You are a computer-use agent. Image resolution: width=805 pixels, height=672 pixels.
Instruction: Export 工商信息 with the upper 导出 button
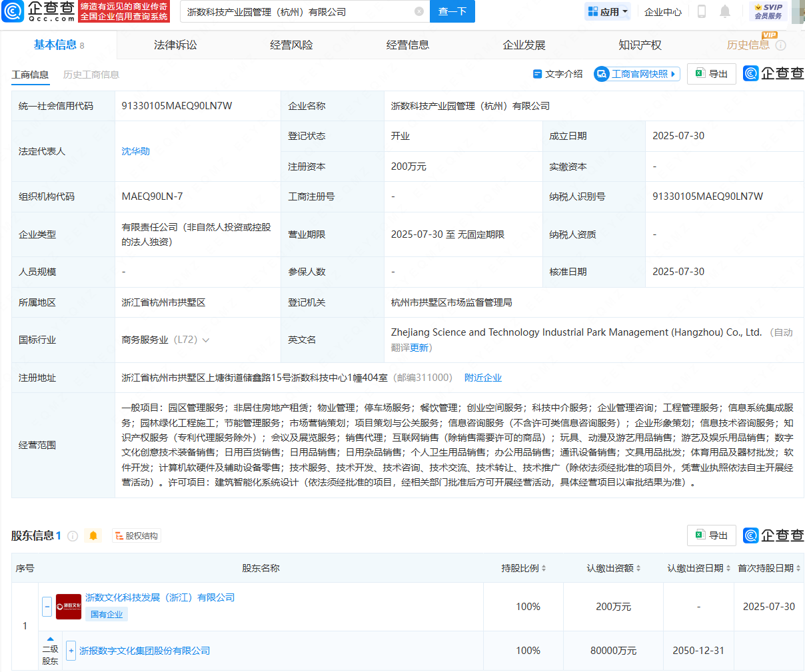[712, 74]
